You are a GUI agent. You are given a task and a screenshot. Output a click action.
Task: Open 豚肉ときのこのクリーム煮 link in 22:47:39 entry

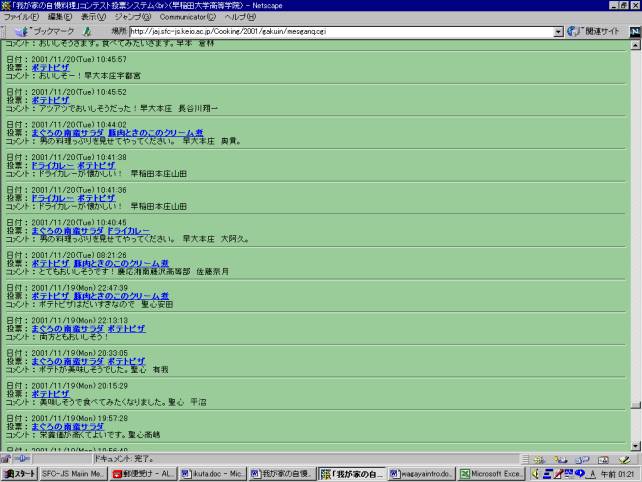click(x=121, y=296)
